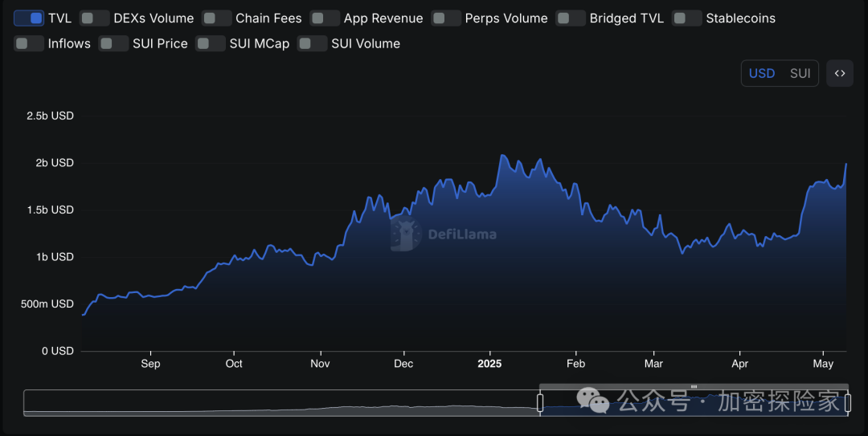Disable the TVL toggle
This screenshot has width=868, height=436.
pyautogui.click(x=29, y=18)
